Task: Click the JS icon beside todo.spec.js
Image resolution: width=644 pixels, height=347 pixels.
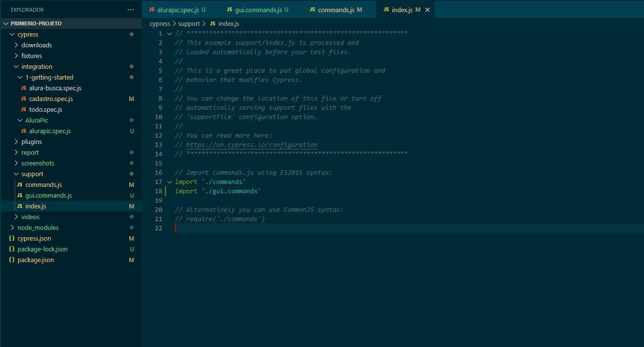Action: 24,109
